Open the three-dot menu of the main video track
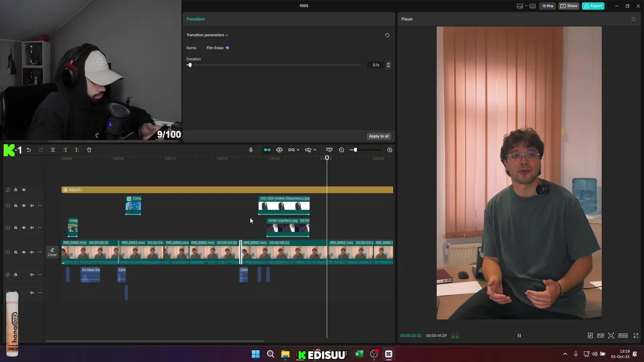 click(40, 252)
